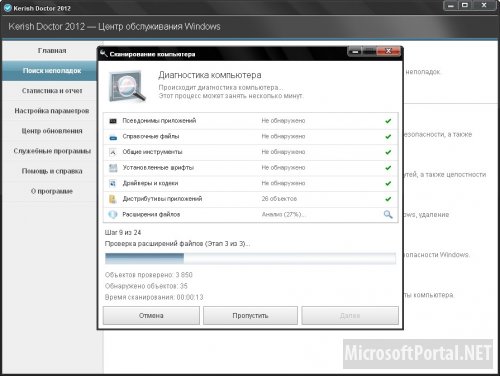The height and width of the screenshot is (376, 500).
Task: Minimize the Сканирование компьютера dialog
Action: pos(355,51)
